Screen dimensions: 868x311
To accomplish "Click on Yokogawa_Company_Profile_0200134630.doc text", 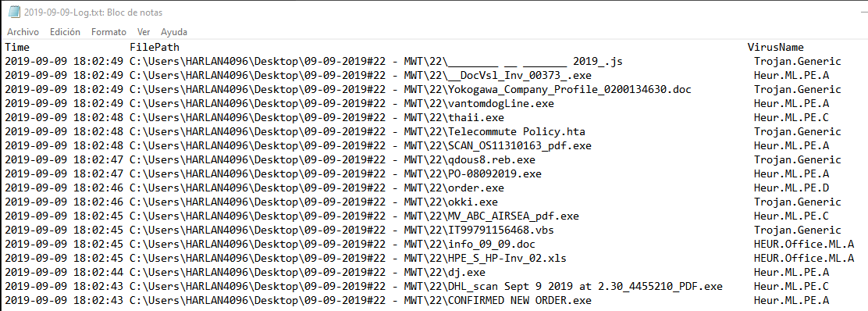I will pyautogui.click(x=570, y=89).
